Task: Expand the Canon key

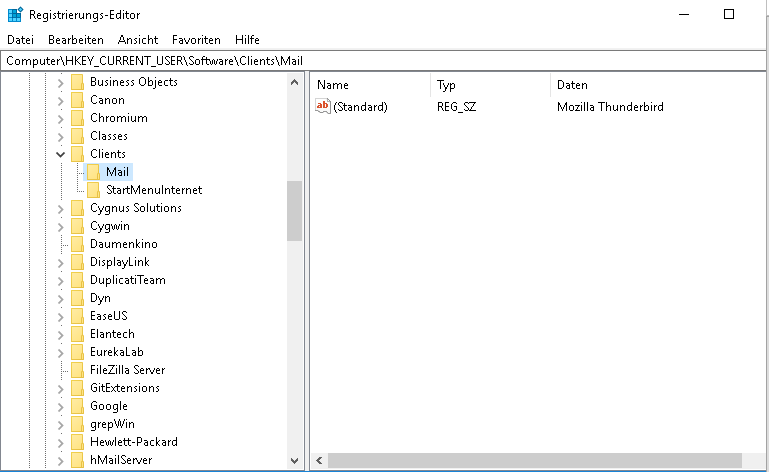Action: (60, 101)
